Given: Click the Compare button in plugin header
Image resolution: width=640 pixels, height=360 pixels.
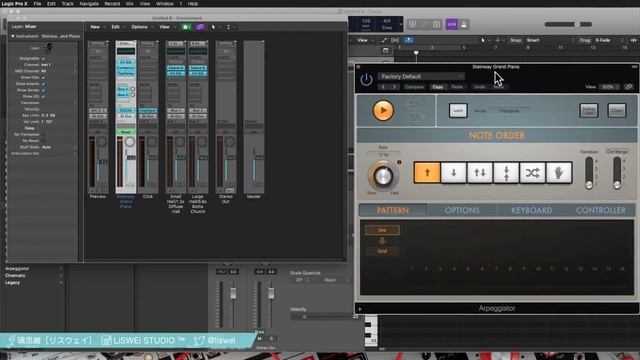Looking at the screenshot, I should (414, 87).
